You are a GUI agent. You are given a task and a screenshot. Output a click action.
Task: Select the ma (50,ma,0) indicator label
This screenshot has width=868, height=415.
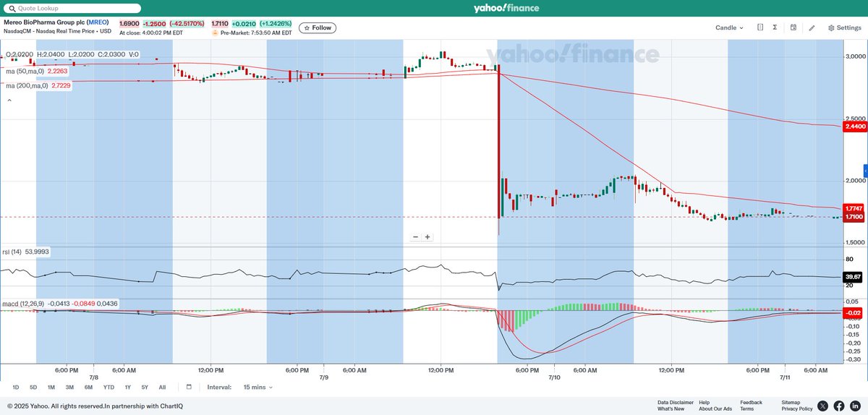click(x=36, y=71)
